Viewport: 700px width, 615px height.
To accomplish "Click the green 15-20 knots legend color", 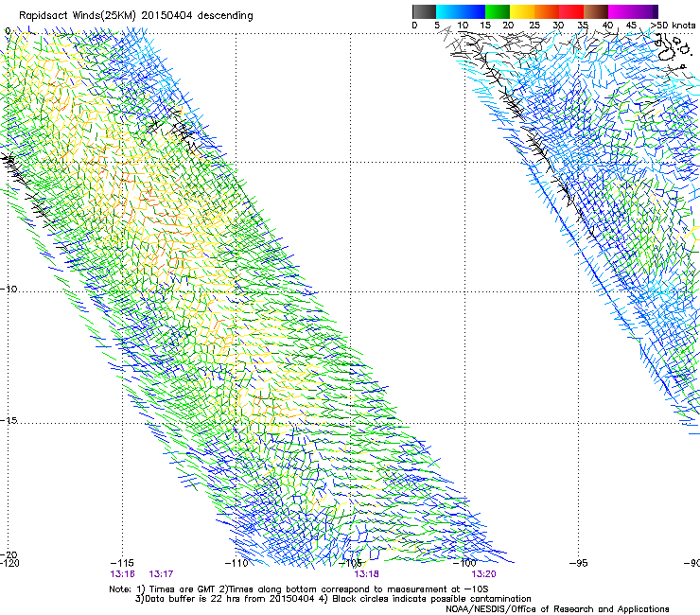I will click(498, 11).
